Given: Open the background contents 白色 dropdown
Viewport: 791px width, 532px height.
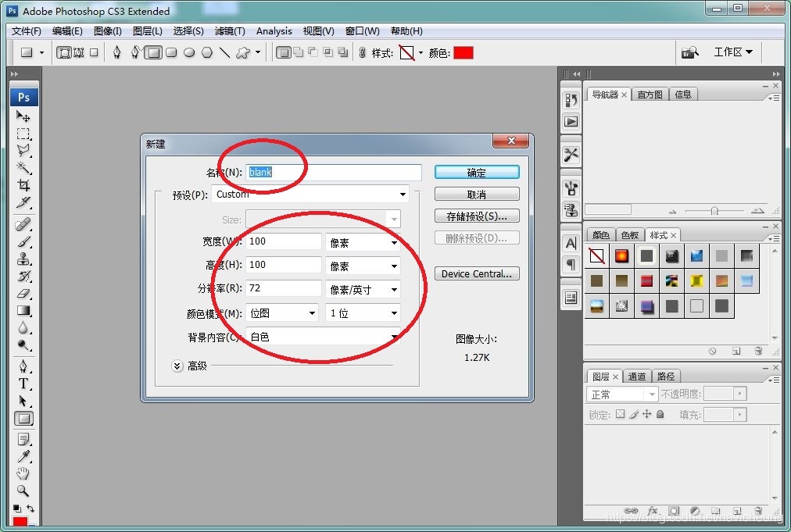Looking at the screenshot, I should pos(323,337).
